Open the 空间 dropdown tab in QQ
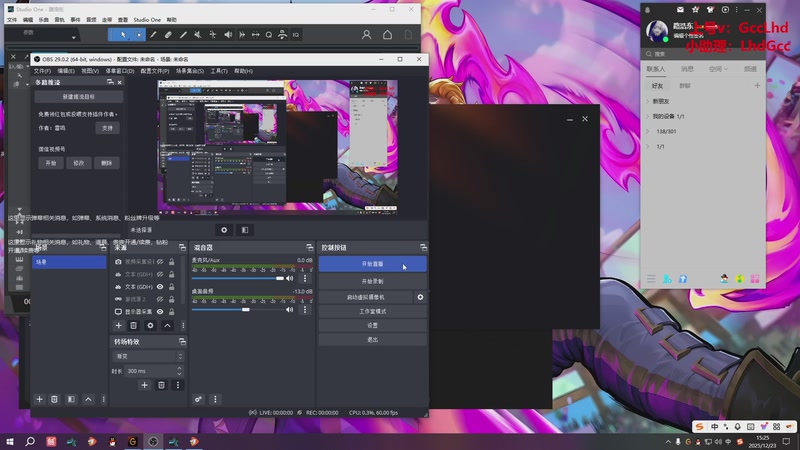Screen dimensions: 800x450 718,69
